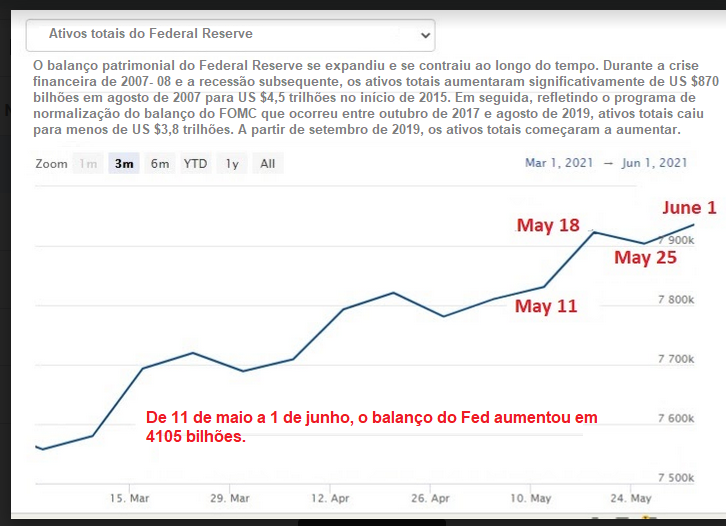Show All data in chart
The height and width of the screenshot is (526, 726).
267,164
